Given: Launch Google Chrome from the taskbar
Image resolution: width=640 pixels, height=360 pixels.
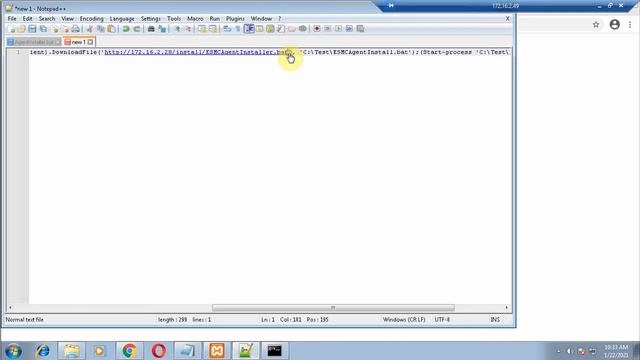Looking at the screenshot, I should coord(129,351).
